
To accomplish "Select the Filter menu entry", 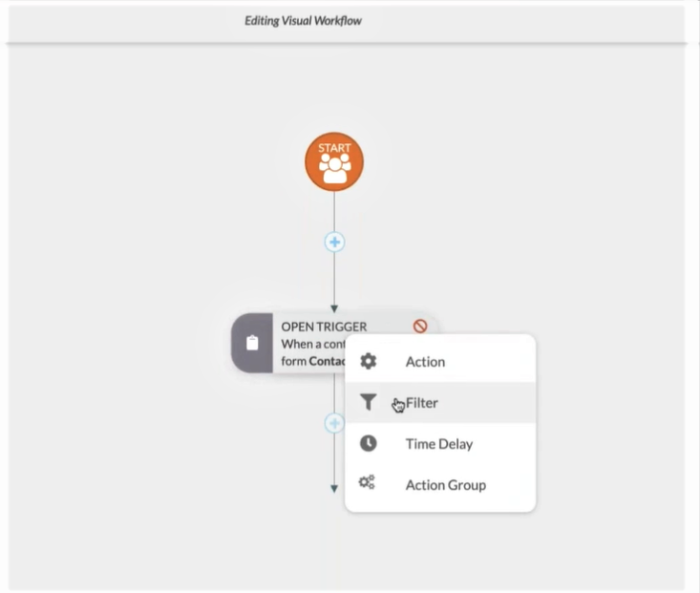I will tap(422, 403).
